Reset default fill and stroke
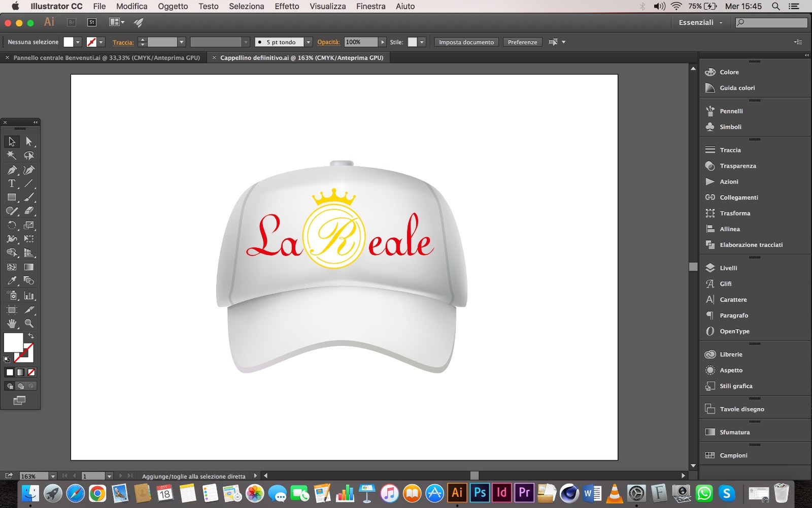Viewport: 812px width, 508px height. coord(7,360)
